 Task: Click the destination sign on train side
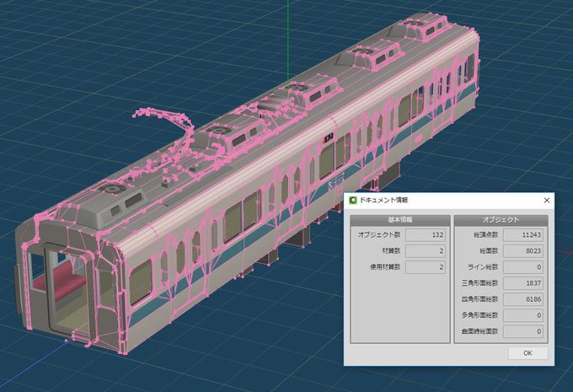(x=328, y=137)
